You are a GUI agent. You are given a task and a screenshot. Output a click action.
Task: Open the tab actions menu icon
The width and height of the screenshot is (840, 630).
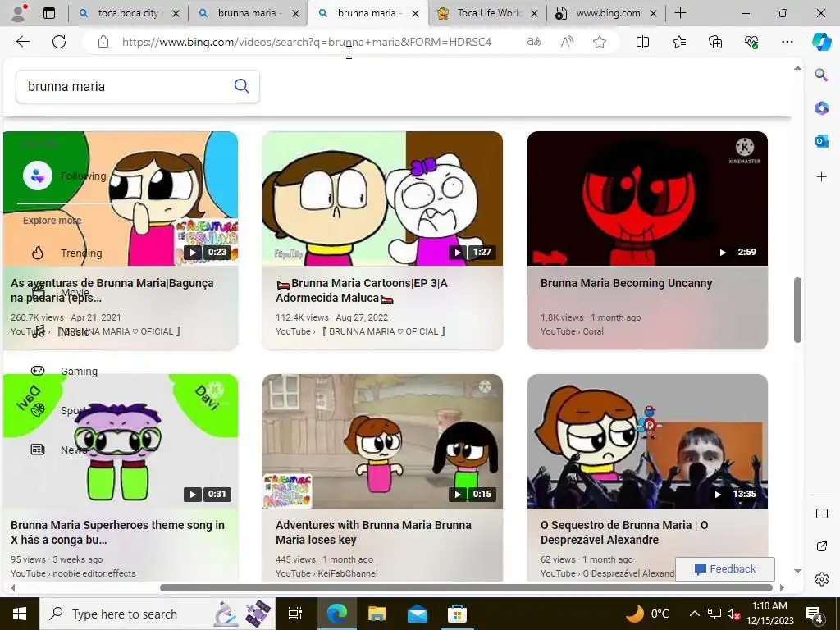coord(49,13)
